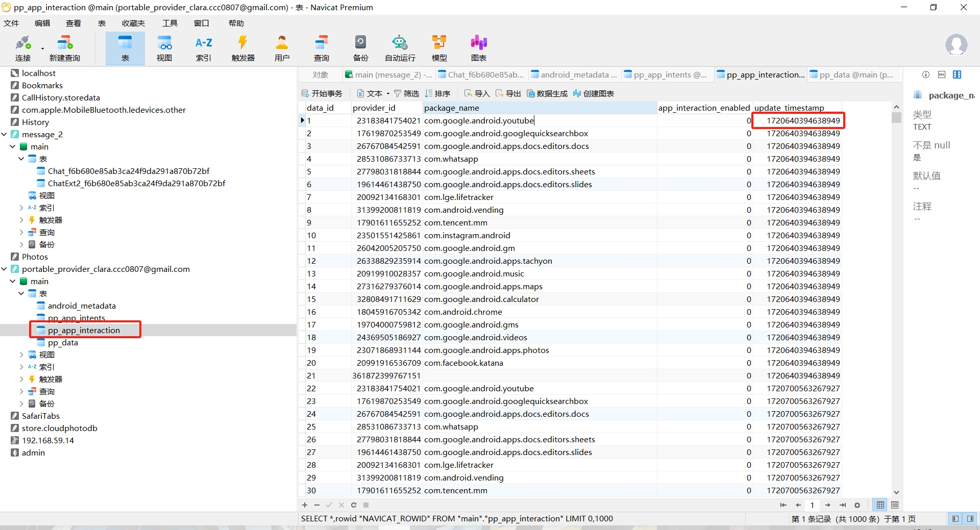Switch to grid view at bottom right
The image size is (980, 530).
[x=880, y=505]
